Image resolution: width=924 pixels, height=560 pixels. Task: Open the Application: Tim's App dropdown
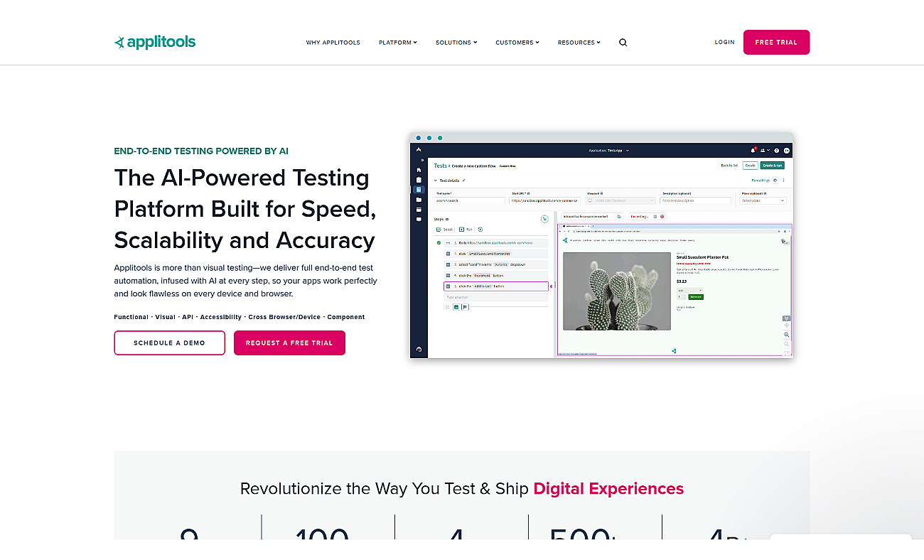tap(608, 151)
